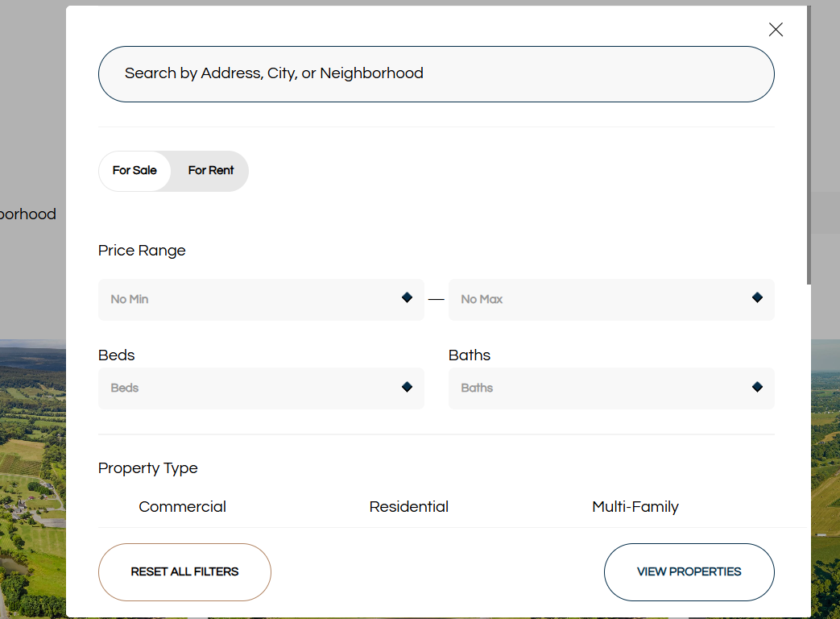Screen dimensions: 840x619
Task: Expand the Beds selector
Action: pos(250,388)
